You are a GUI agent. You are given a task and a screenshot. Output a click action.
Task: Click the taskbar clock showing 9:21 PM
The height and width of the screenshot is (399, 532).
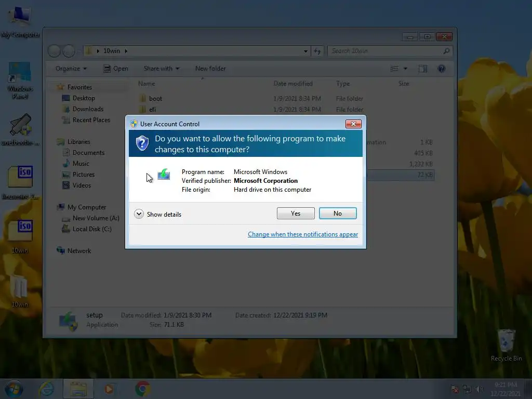[x=506, y=389]
